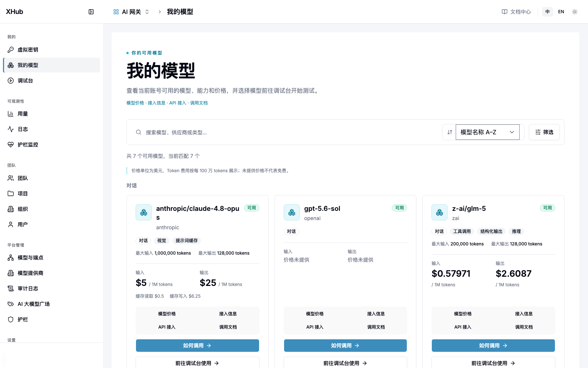
Task: Click 接入信息 on the gpt-5.6-sol card
Action: coord(376,314)
